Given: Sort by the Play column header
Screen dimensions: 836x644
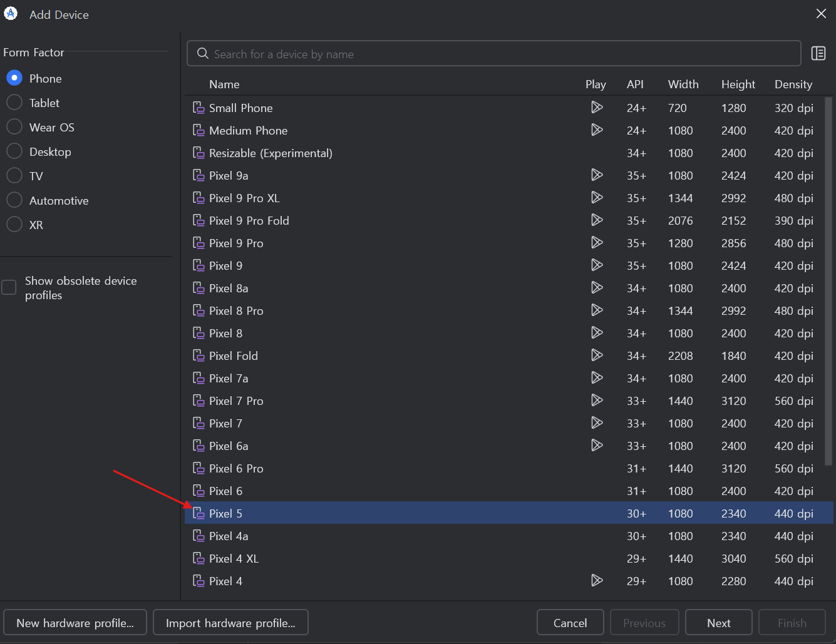Looking at the screenshot, I should coord(596,84).
